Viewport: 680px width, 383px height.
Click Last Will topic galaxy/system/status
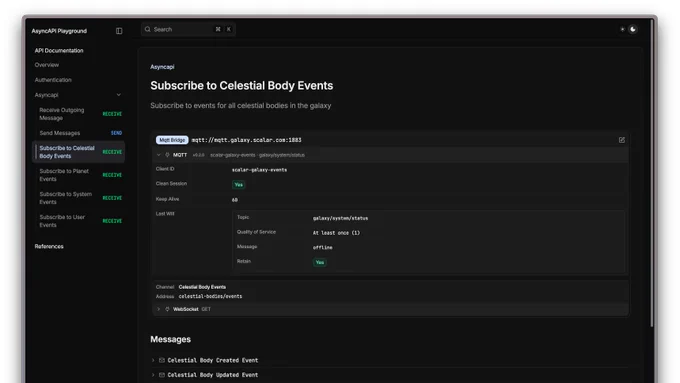pyautogui.click(x=340, y=218)
